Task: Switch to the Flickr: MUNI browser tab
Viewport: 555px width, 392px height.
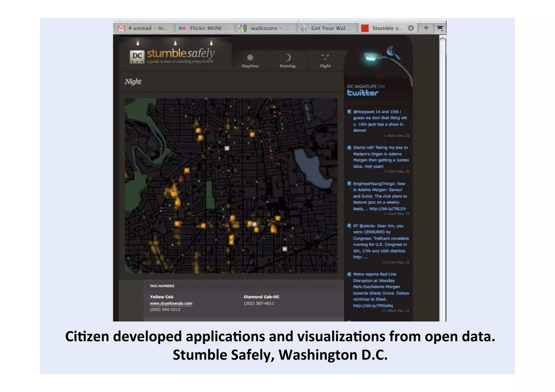Action: coord(204,28)
